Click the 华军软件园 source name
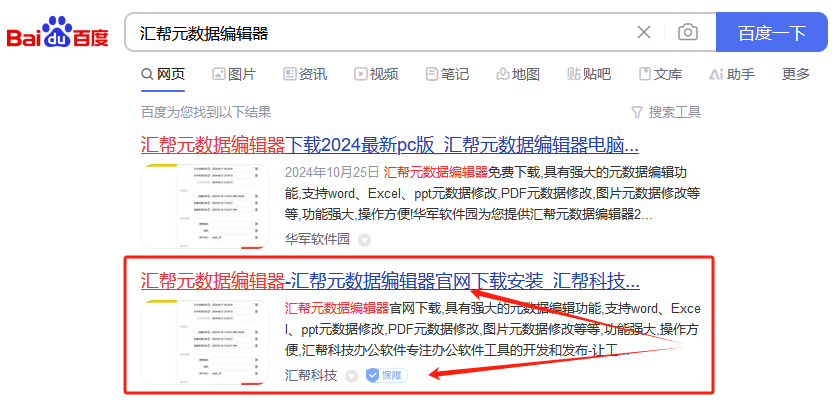 [x=317, y=239]
